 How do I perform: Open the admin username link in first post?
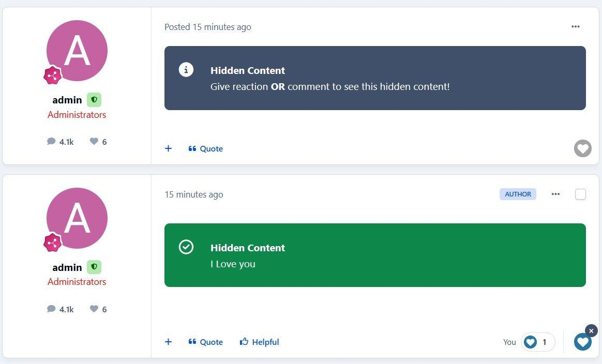[x=67, y=100]
